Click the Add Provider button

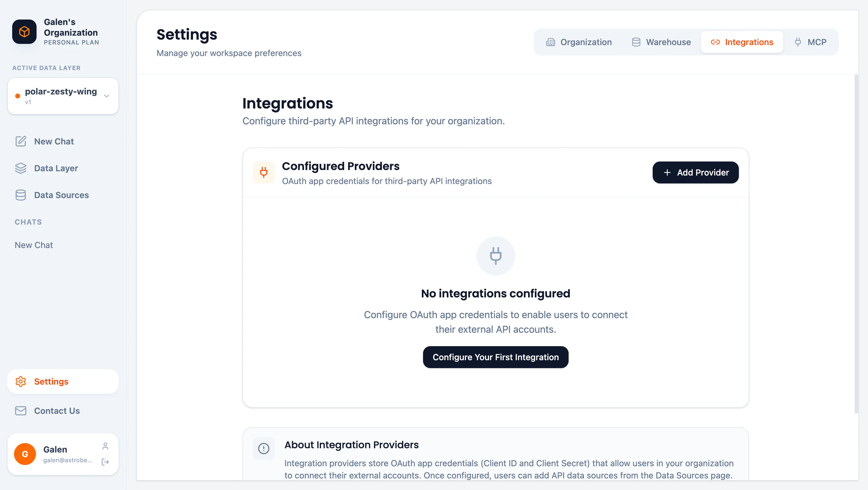(x=696, y=172)
